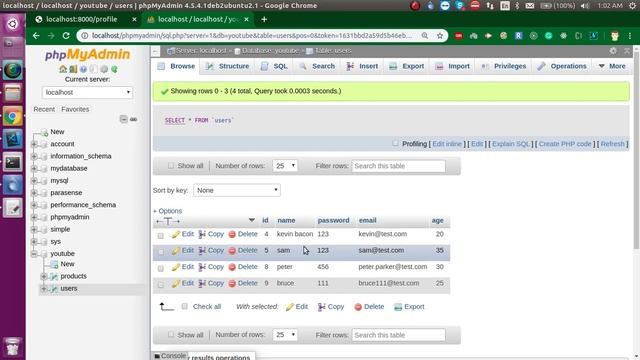Click Refresh query link
This screenshot has height=360, width=640.
[613, 144]
